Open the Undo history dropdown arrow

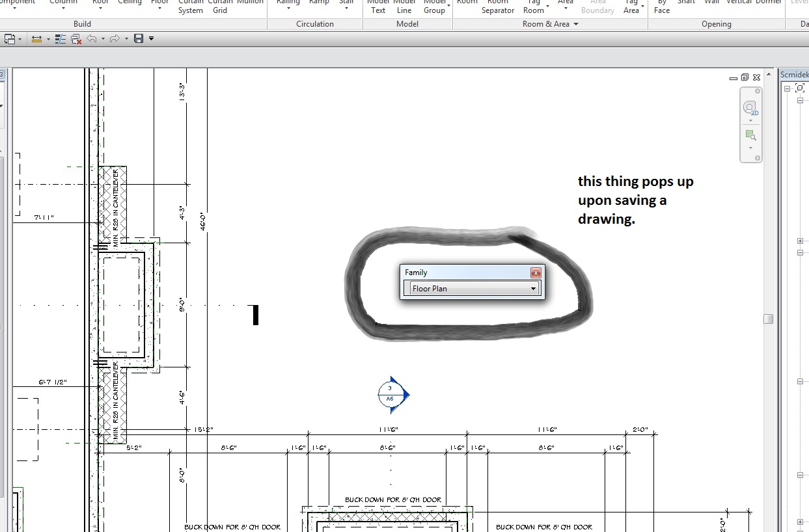click(x=102, y=39)
